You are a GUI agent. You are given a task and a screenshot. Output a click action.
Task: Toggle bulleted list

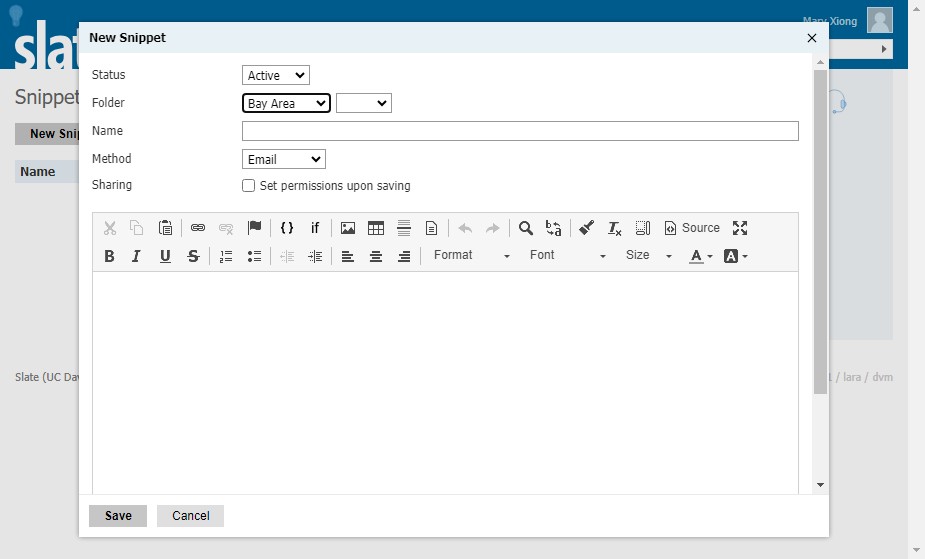click(x=254, y=256)
